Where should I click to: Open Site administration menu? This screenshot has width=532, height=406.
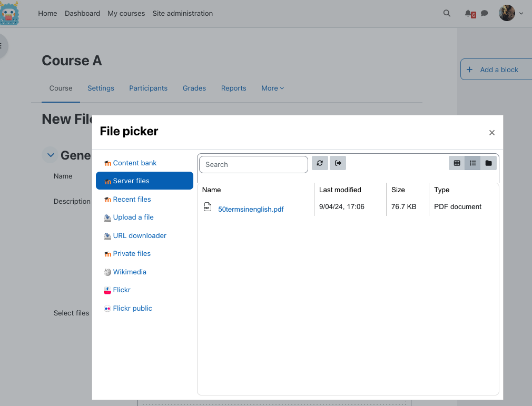point(183,13)
